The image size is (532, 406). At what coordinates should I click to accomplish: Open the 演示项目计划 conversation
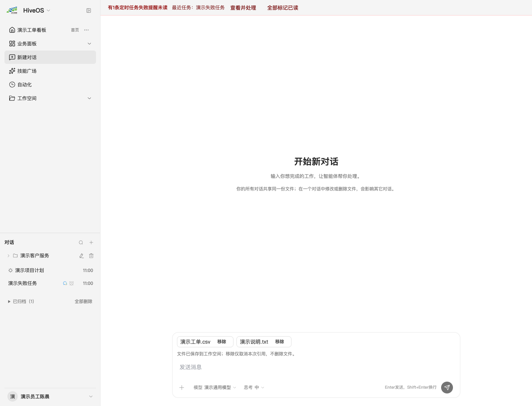(50, 271)
